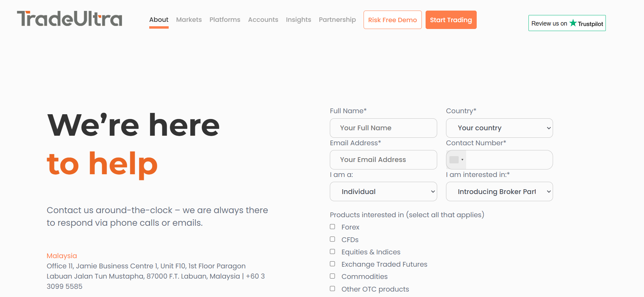
Task: Open the About menu
Action: coord(159,20)
